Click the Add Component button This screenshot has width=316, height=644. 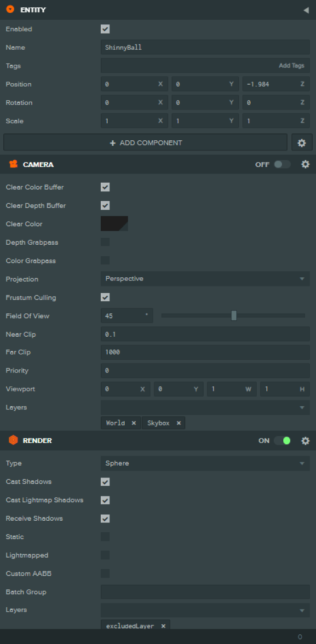pyautogui.click(x=145, y=143)
